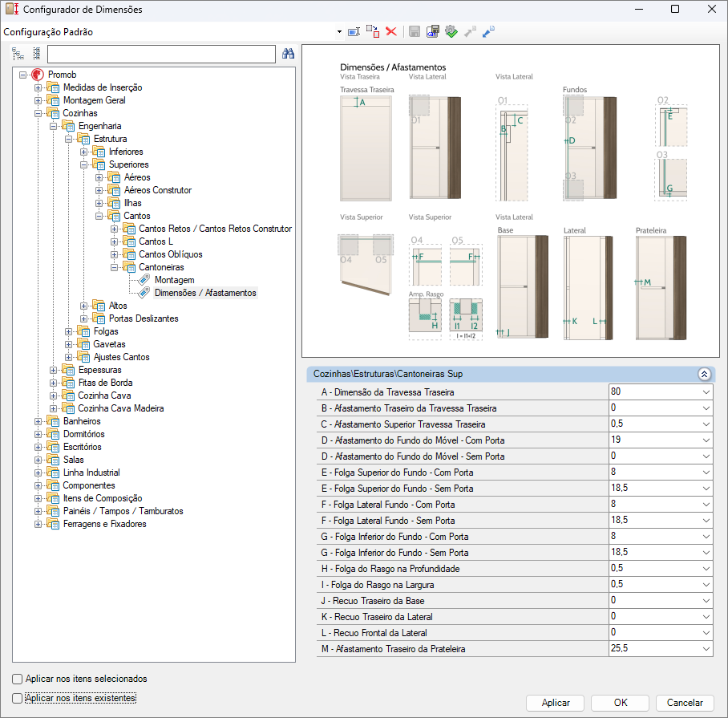
Task: Click the tag icon next to Montagem
Action: pos(144,280)
